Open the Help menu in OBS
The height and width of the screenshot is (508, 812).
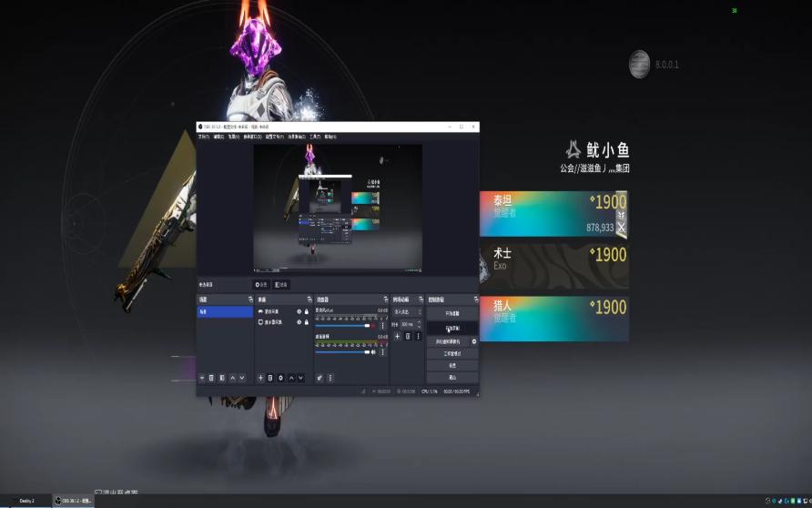pos(330,137)
